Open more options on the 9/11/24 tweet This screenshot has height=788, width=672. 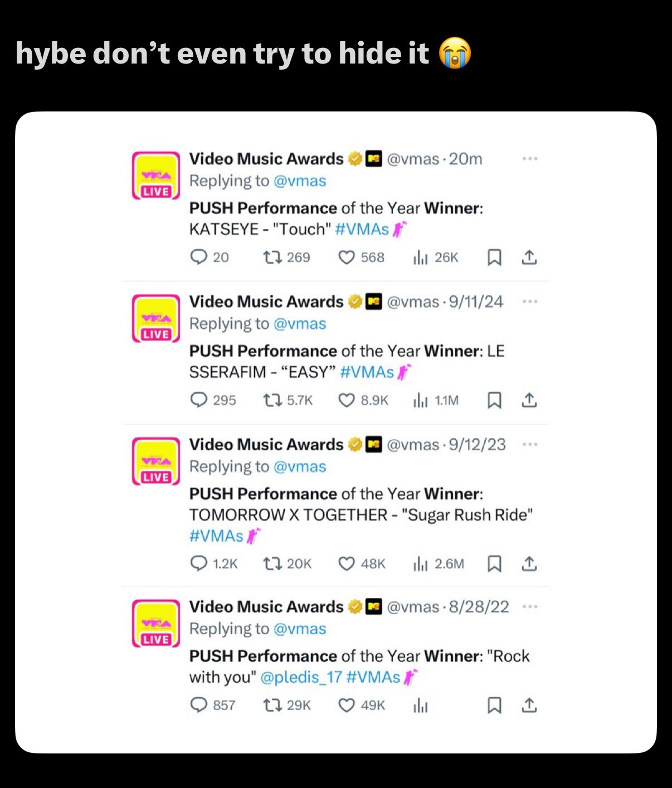coord(529,301)
